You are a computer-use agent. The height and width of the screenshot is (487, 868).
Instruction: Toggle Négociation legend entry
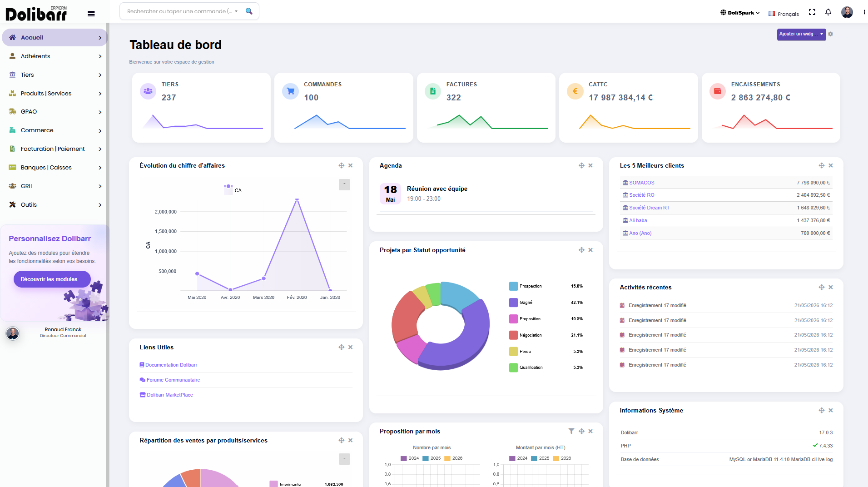[526, 335]
